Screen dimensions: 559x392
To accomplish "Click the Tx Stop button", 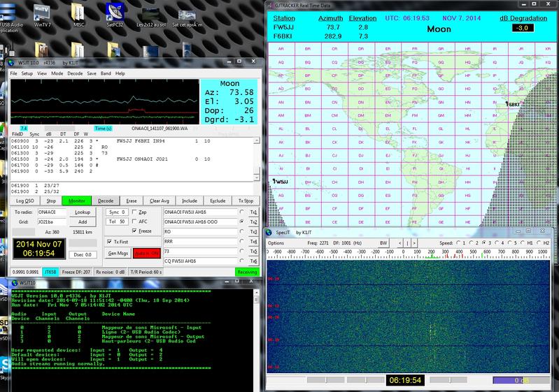I will (x=246, y=201).
